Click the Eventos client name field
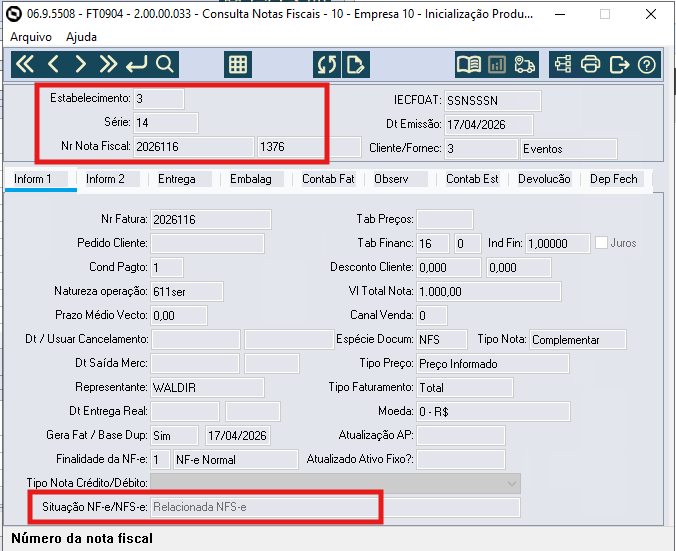Viewport: 676px width, 551px height. coord(569,149)
